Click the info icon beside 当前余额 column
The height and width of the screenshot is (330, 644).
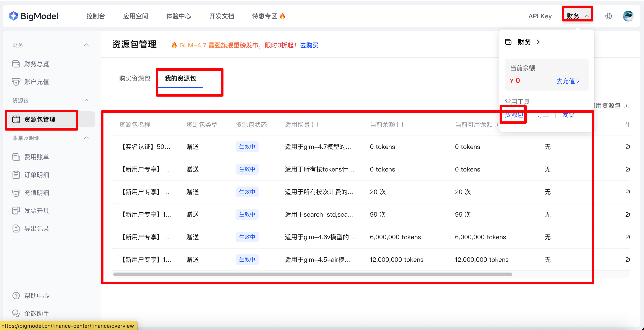point(400,124)
